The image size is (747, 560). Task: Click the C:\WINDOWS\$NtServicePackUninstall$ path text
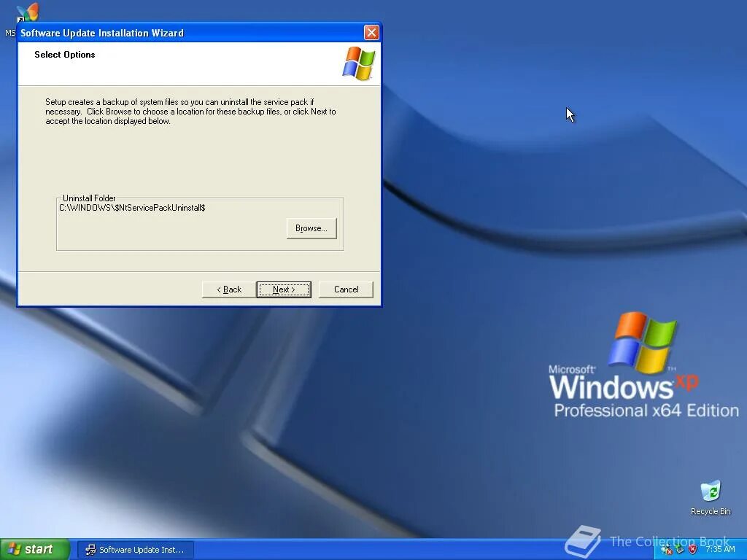[133, 208]
